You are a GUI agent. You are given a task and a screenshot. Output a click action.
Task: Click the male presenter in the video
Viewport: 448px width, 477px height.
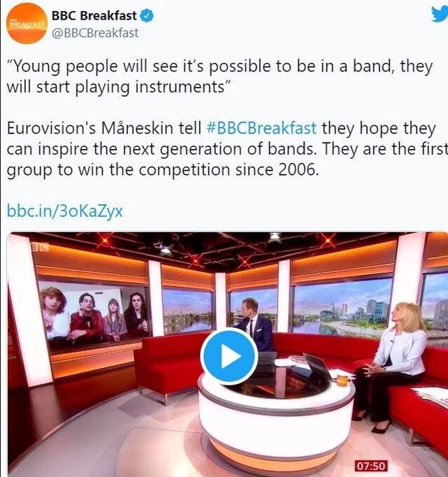coord(256,324)
